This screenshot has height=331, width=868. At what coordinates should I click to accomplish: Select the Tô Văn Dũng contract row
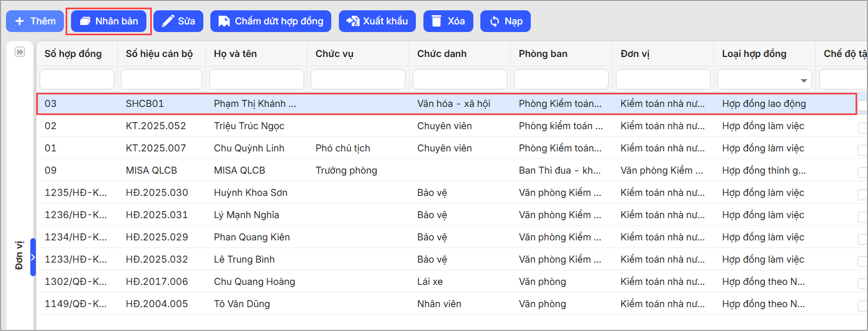[242, 304]
